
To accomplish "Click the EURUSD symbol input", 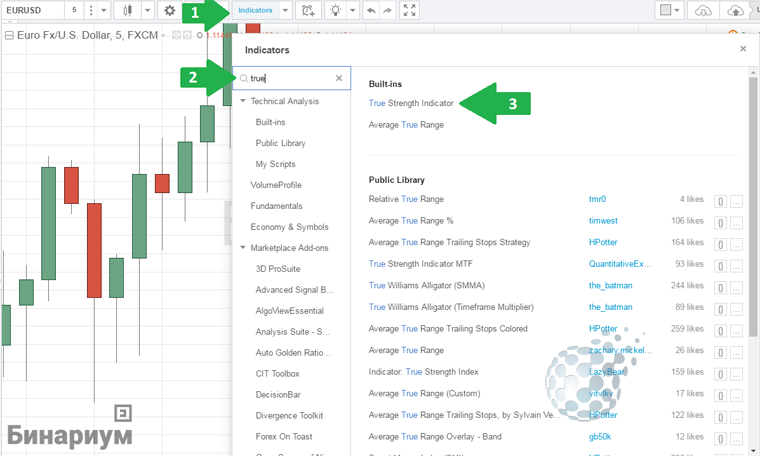I will (x=33, y=10).
